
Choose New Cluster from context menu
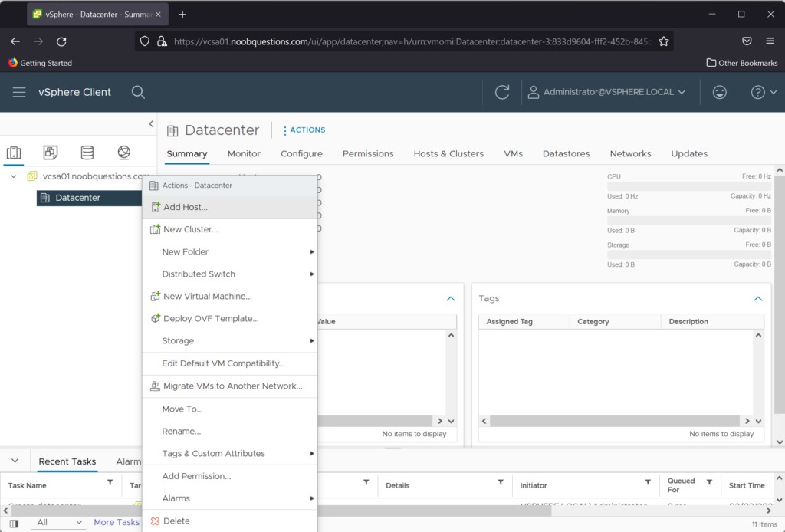pos(230,229)
